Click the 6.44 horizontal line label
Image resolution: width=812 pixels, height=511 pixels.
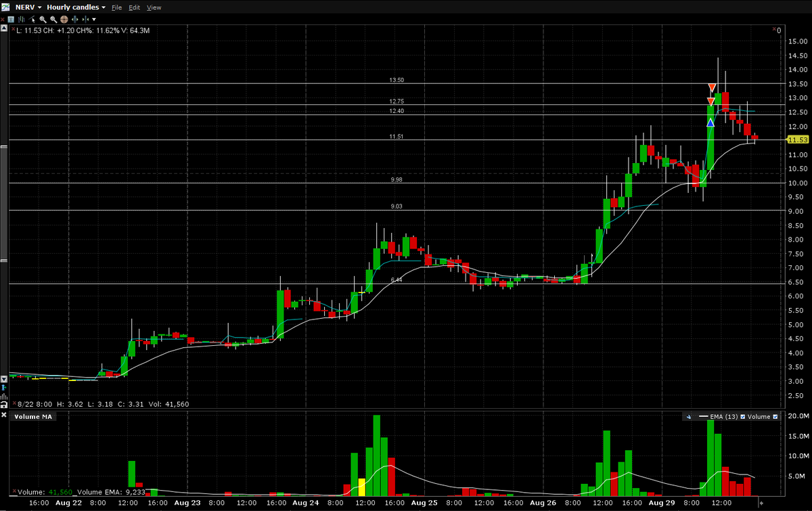[x=397, y=280]
